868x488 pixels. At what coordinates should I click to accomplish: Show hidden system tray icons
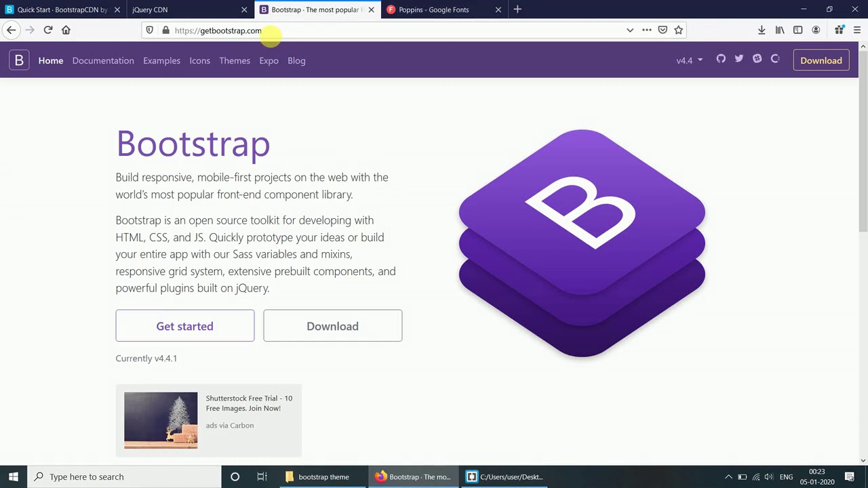tap(728, 476)
